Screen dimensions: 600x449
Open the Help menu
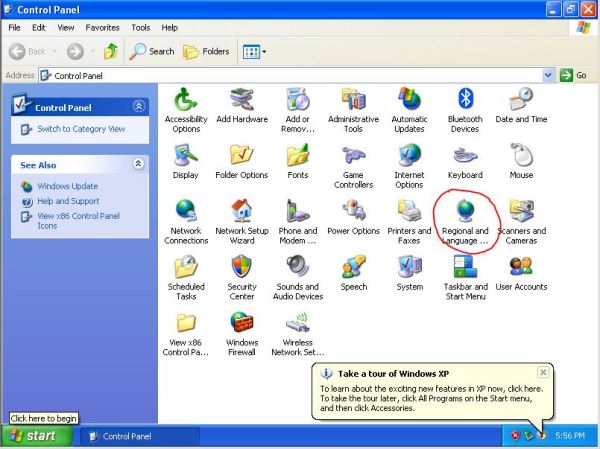tap(170, 28)
